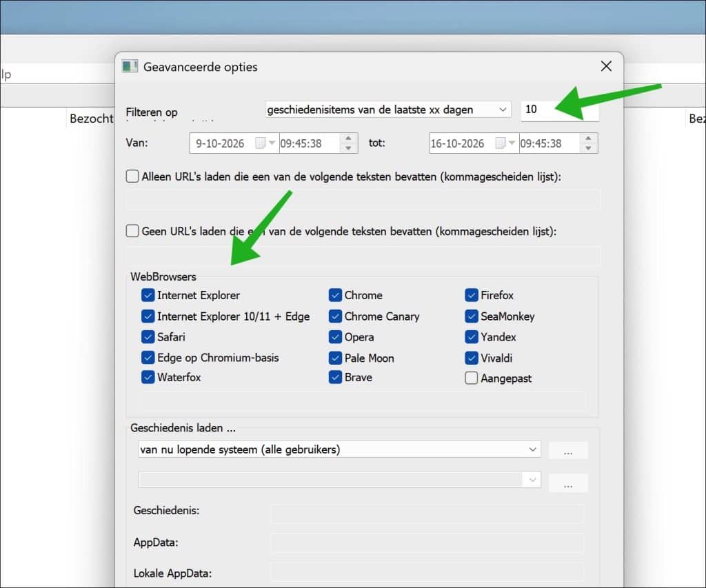Image resolution: width=706 pixels, height=588 pixels.
Task: Click the Lokale AppData path field
Action: click(427, 572)
